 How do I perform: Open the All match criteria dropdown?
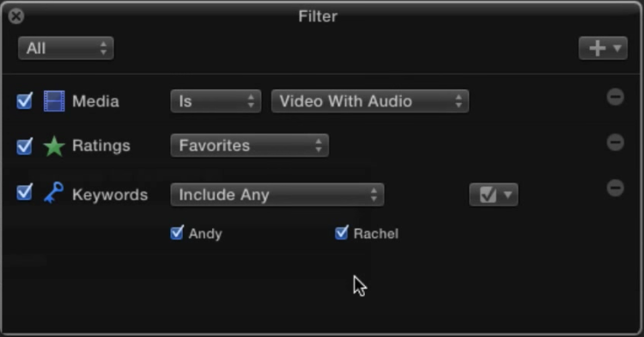tap(66, 48)
